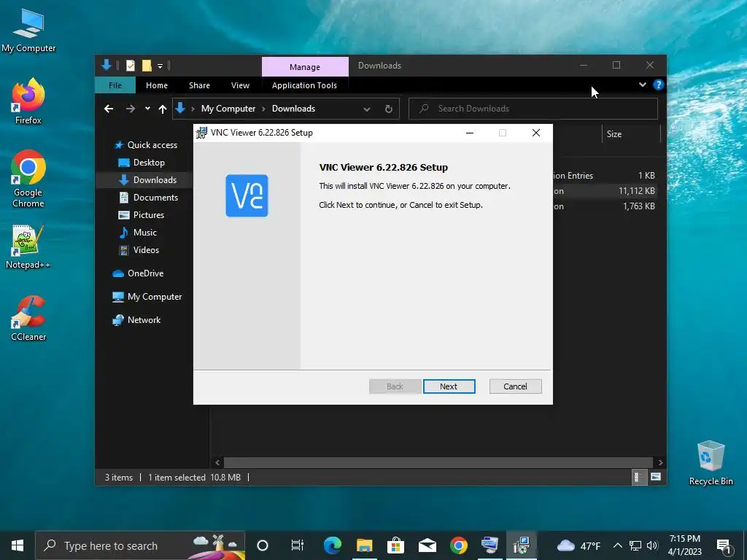Select the Recycle Bin desktop icon
Image resolution: width=747 pixels, height=560 pixels.
pyautogui.click(x=711, y=463)
